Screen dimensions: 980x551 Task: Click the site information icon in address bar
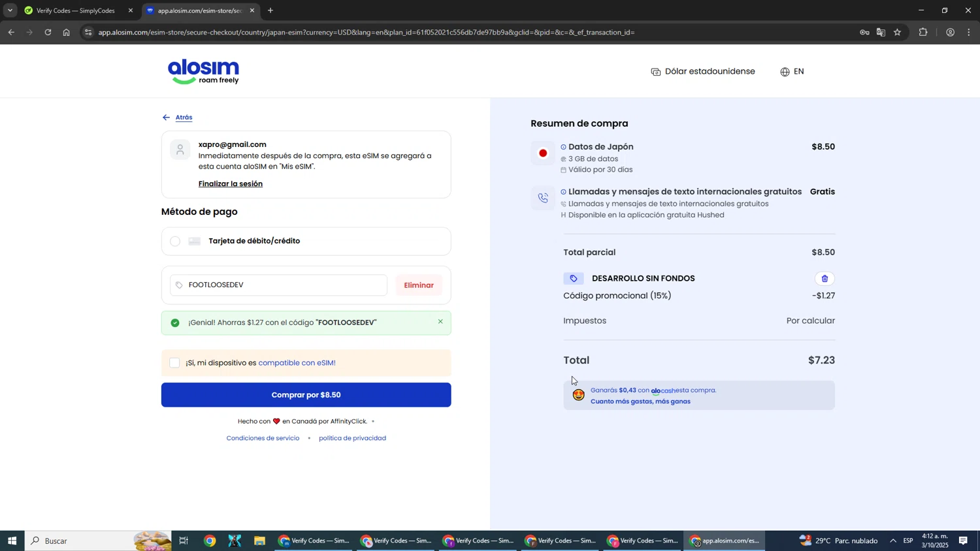coord(88,33)
